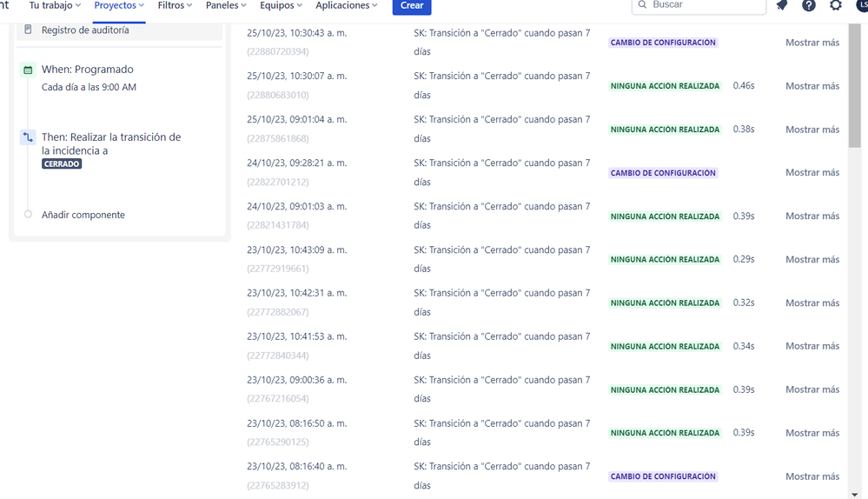Show more for 23/10/23 09:00:36 entry
Screen dimensions: 868x499
tap(812, 389)
